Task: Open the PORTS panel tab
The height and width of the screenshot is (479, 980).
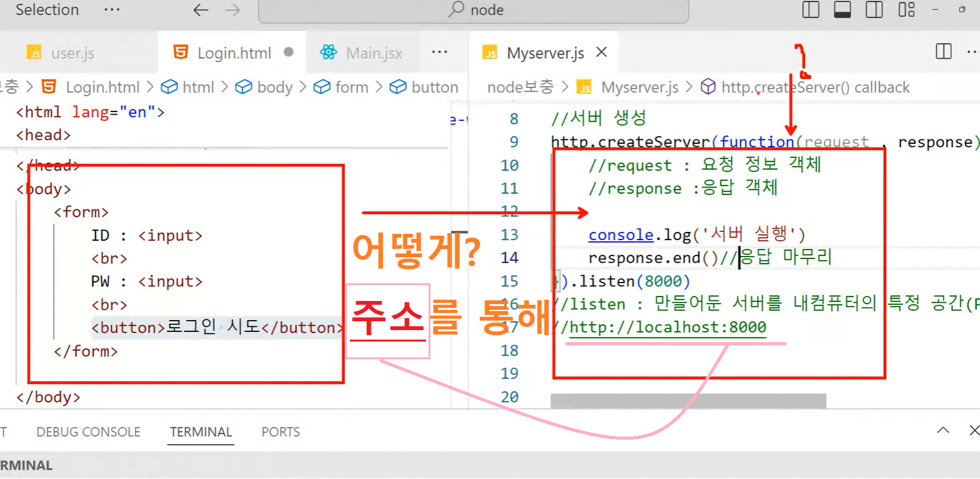Action: tap(281, 432)
